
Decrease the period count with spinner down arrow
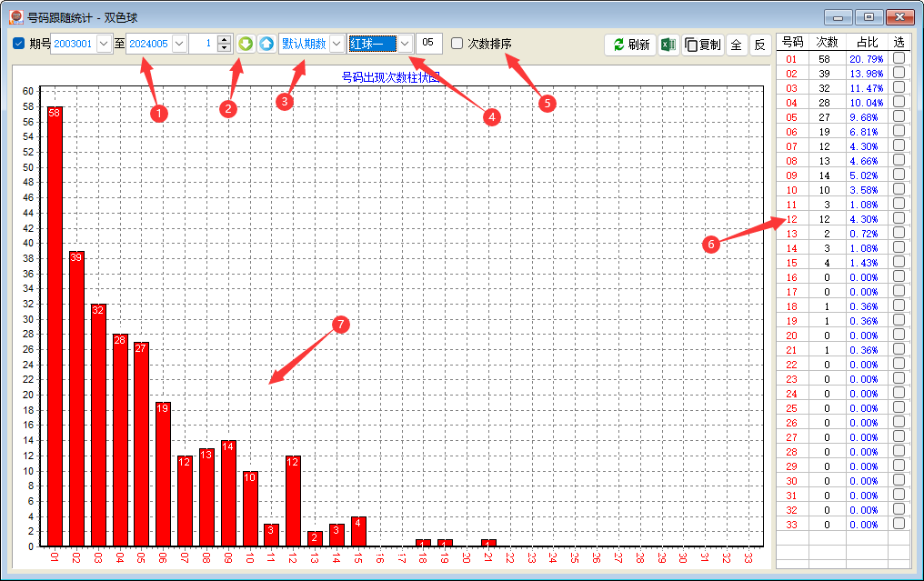click(x=225, y=48)
